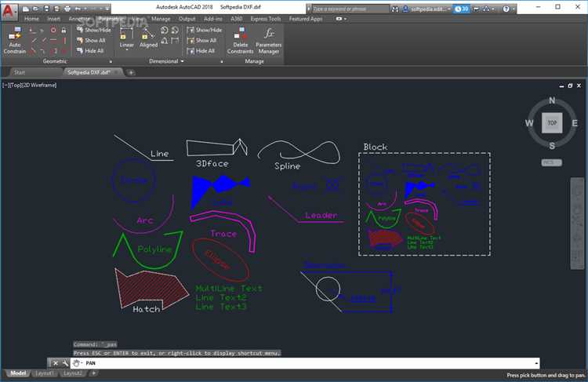Click the TOP face of the ViewCube
This screenshot has height=382, width=588.
(x=552, y=123)
